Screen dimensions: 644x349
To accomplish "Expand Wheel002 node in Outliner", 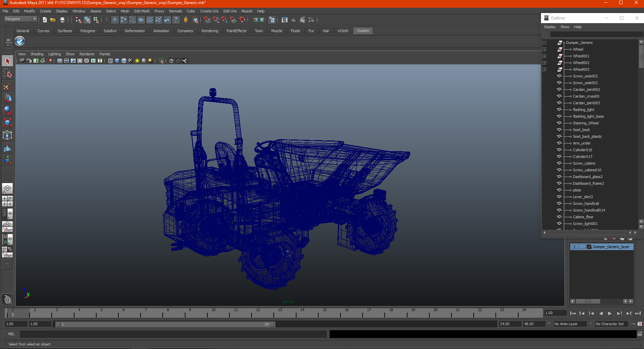I will pos(545,63).
